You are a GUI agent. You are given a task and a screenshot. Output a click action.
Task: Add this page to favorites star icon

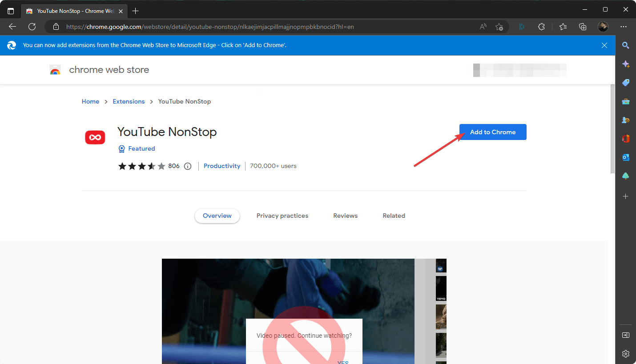499,27
